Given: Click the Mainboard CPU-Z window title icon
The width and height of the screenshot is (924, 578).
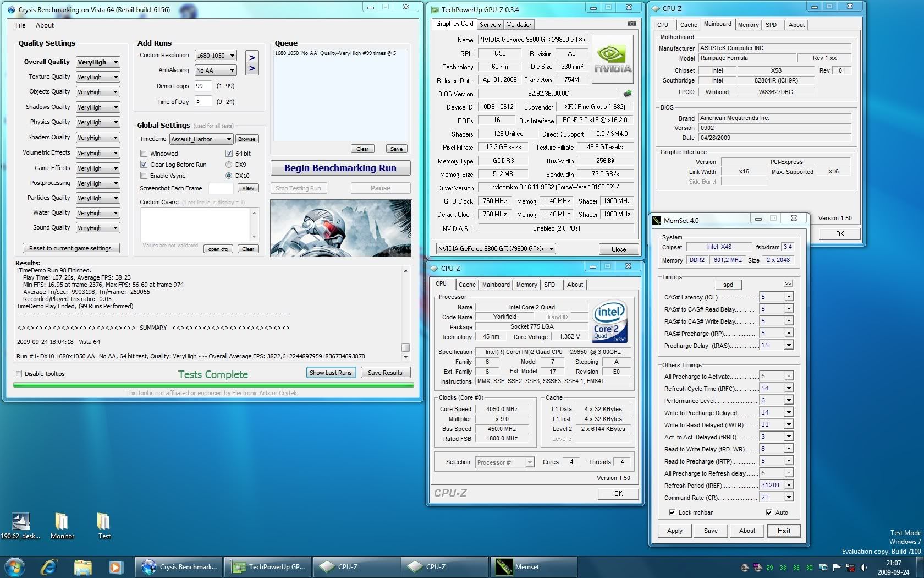Looking at the screenshot, I should point(656,9).
